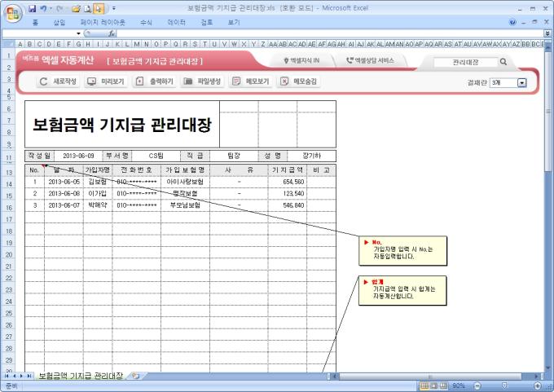The width and height of the screenshot is (554, 392).
Task: Select cell 김보험 in row 14
Action: [x=98, y=182]
